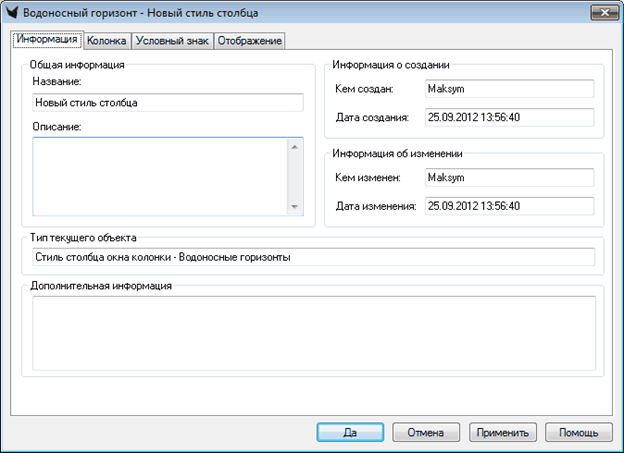
Task: Focus the Описание text area
Action: click(159, 175)
